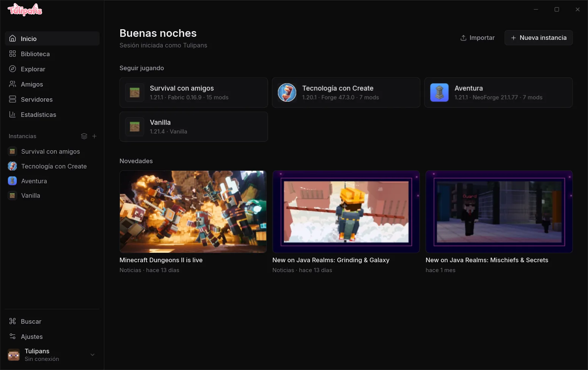Open the Minecraft Dungeons II news thumbnail
588x370 pixels.
pyautogui.click(x=193, y=212)
